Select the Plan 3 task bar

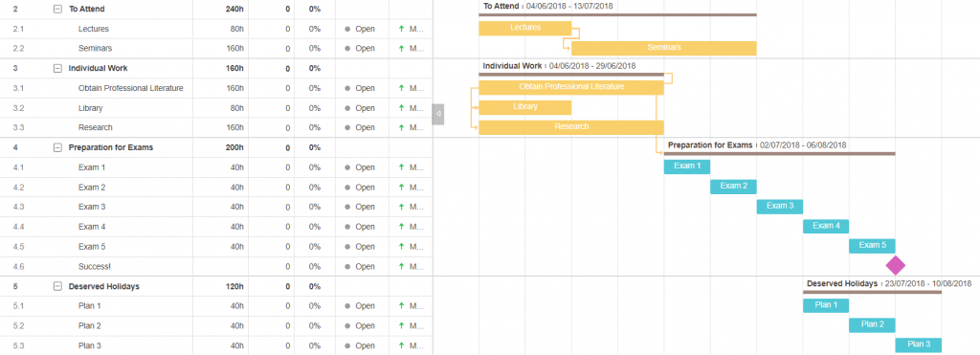[918, 345]
